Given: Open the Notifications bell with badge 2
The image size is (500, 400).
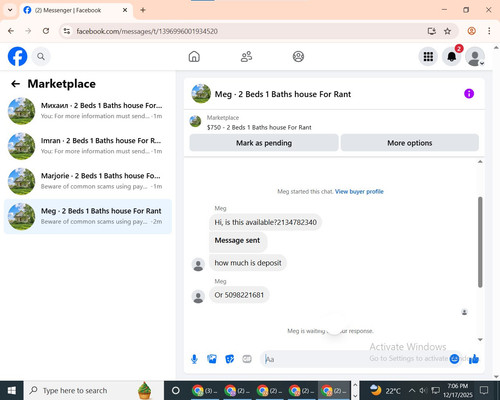Looking at the screenshot, I should pyautogui.click(x=452, y=56).
